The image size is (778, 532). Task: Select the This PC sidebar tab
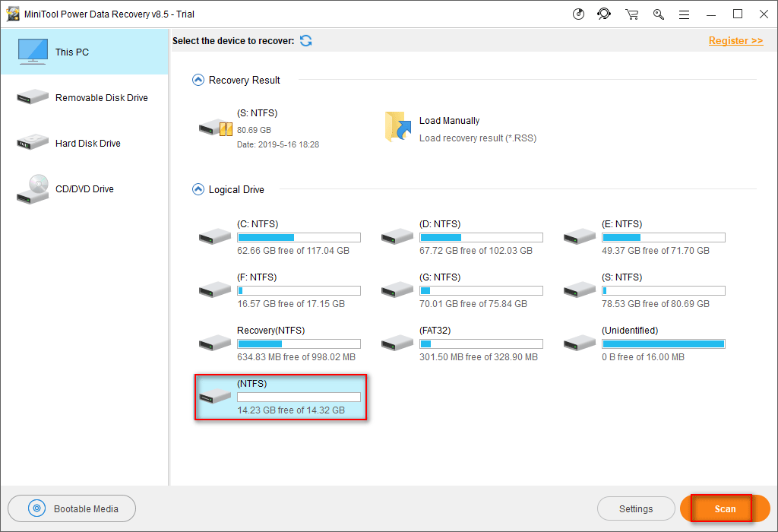(x=84, y=52)
